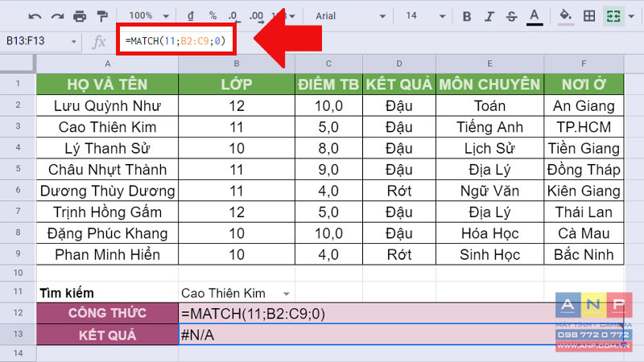Viewport: 644px width, 362px height.
Task: Click the LỚP header cell
Action: pyautogui.click(x=237, y=84)
